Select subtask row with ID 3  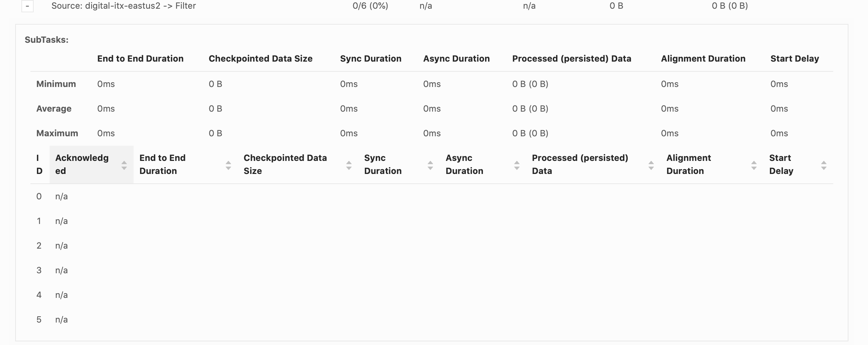(39, 270)
